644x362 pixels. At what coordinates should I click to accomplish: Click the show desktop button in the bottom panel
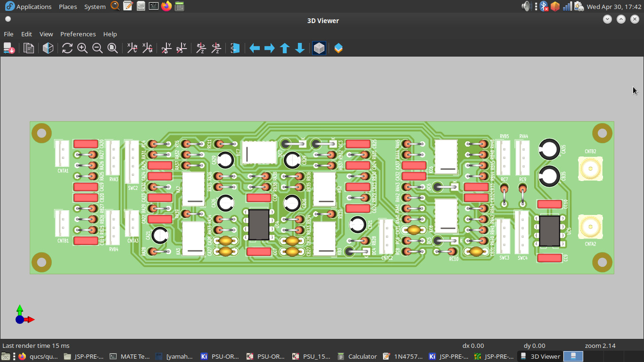click(5, 356)
